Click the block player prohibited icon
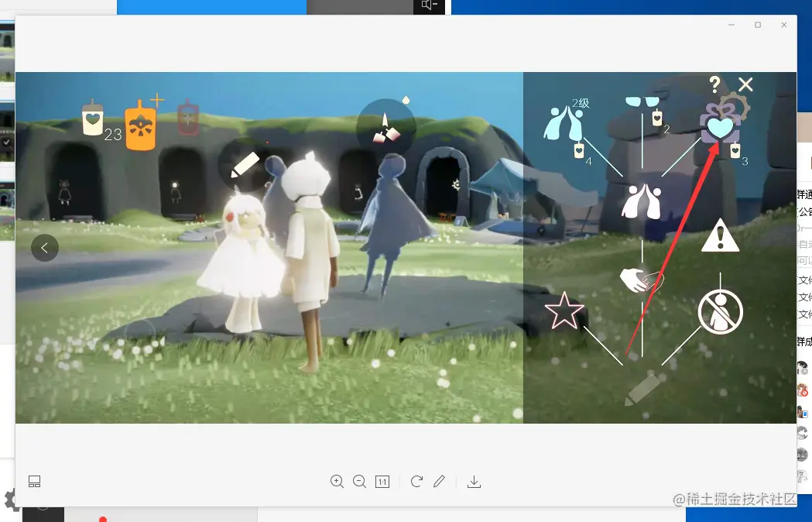The image size is (812, 522). pos(720,312)
